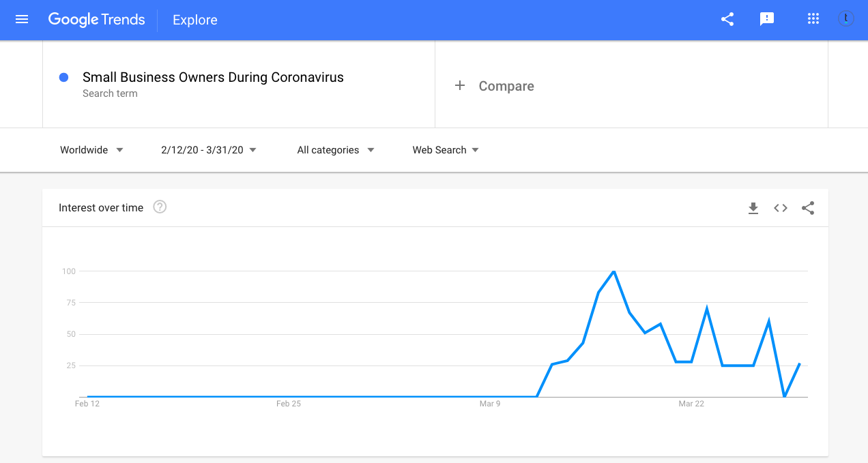Open Google Trends home via the logo
This screenshot has width=868, height=463.
point(96,20)
